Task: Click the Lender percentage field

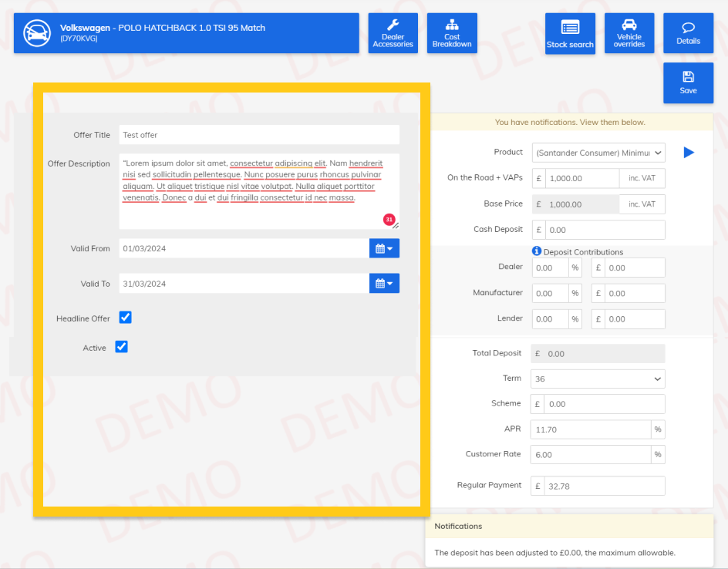Action: (x=550, y=319)
